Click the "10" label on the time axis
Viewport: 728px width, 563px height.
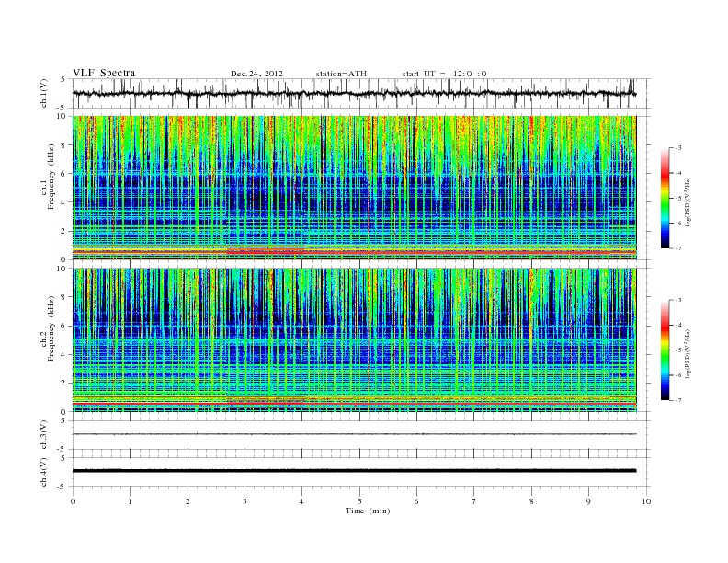(x=646, y=501)
